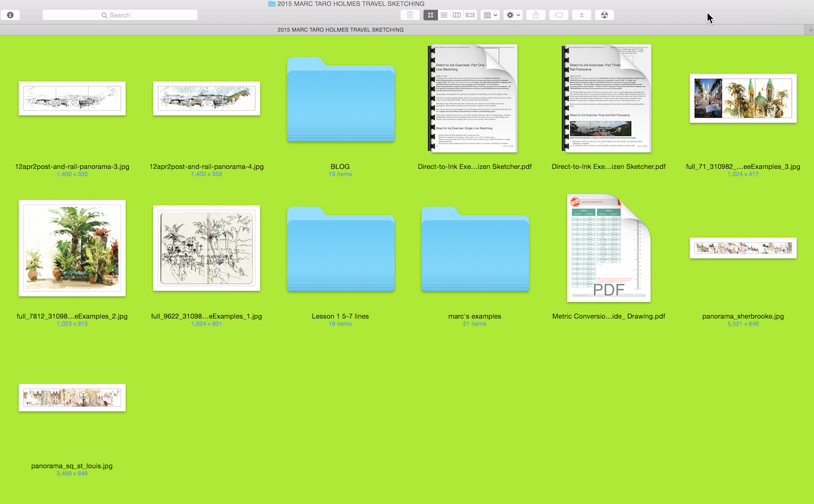Click the Edit Tags toolbar button
Viewport: 814px width, 504px height.
[559, 15]
